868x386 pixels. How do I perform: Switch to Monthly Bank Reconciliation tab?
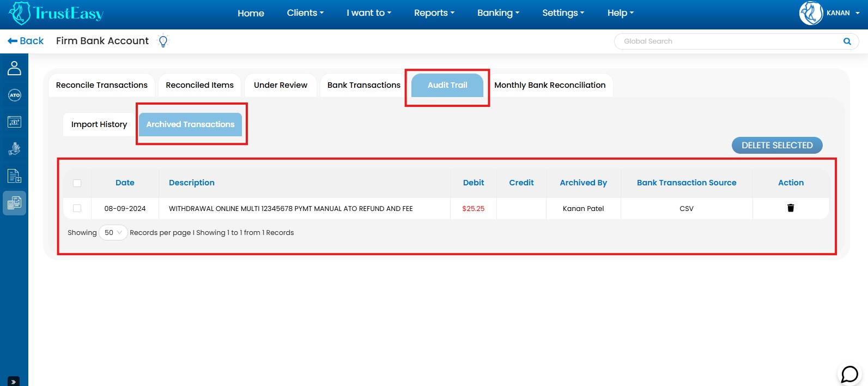[550, 85]
